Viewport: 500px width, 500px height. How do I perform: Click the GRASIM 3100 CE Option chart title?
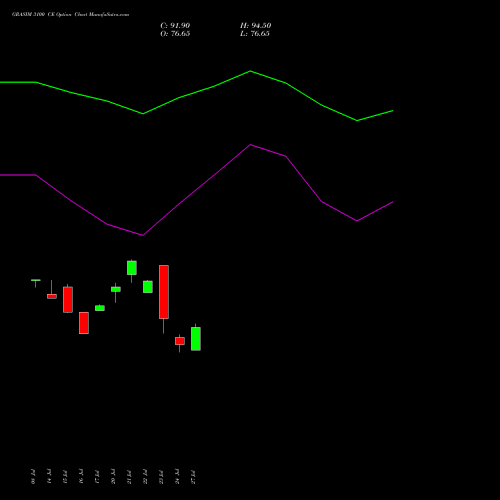[x=70, y=15]
